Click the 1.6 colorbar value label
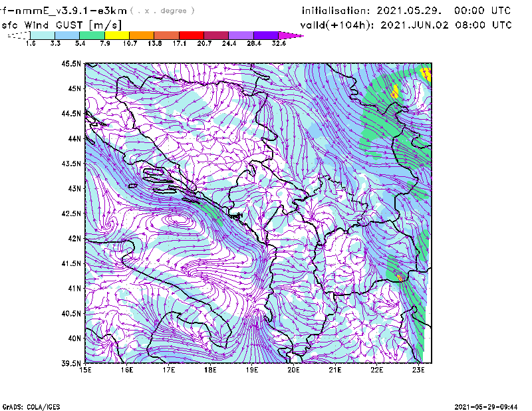 click(x=31, y=43)
